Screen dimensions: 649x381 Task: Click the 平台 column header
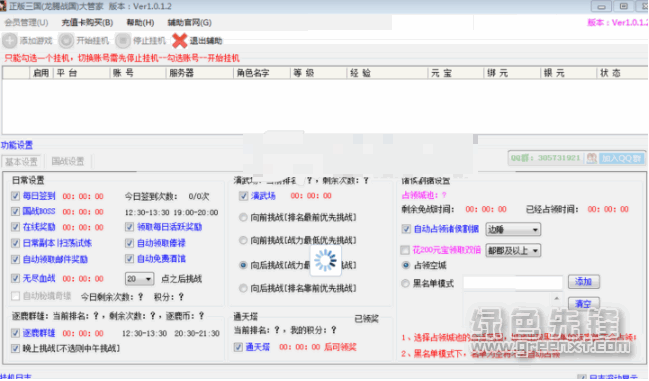82,73
